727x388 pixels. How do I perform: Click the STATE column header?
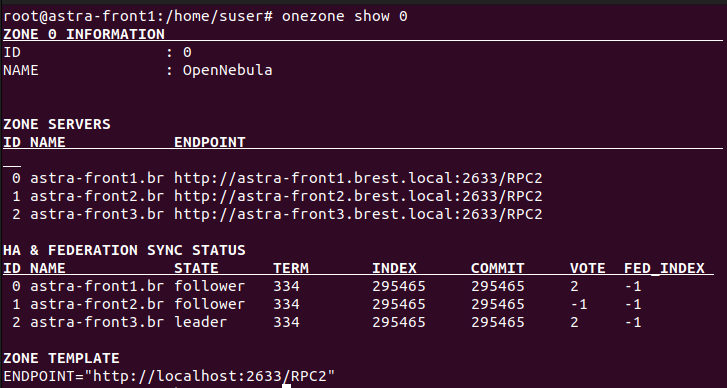196,268
